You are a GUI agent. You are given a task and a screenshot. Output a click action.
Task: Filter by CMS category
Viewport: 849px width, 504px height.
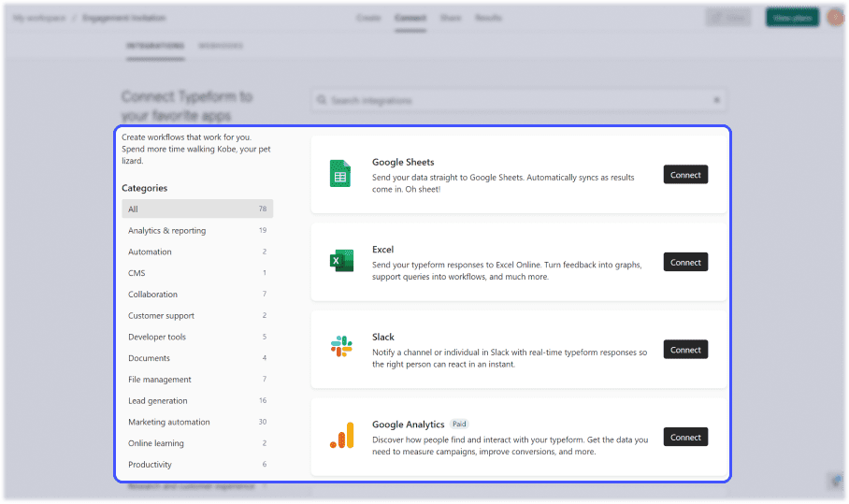tap(197, 273)
